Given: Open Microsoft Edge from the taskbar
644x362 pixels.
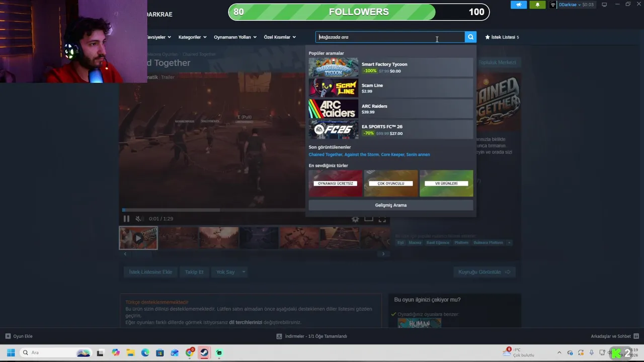Looking at the screenshot, I should [x=145, y=352].
